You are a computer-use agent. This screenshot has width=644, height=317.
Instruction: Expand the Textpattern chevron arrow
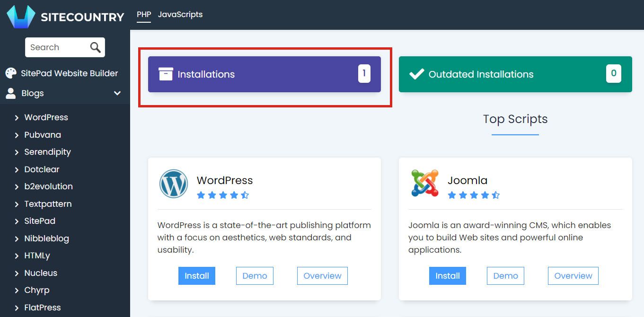pos(17,204)
